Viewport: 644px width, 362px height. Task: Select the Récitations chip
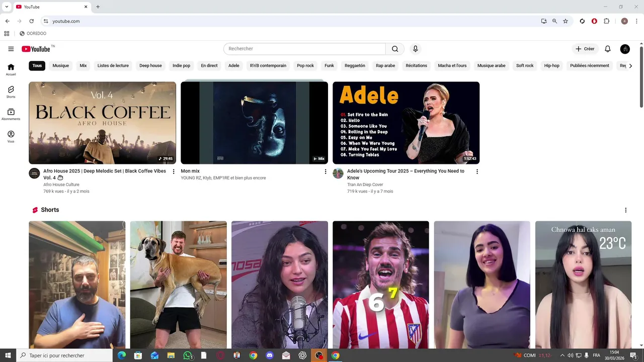(x=417, y=65)
